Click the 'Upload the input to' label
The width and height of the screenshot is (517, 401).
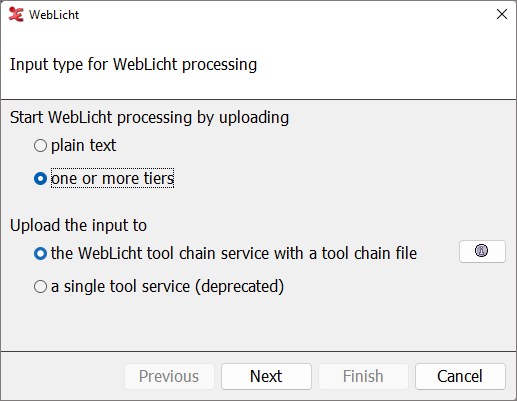click(78, 225)
